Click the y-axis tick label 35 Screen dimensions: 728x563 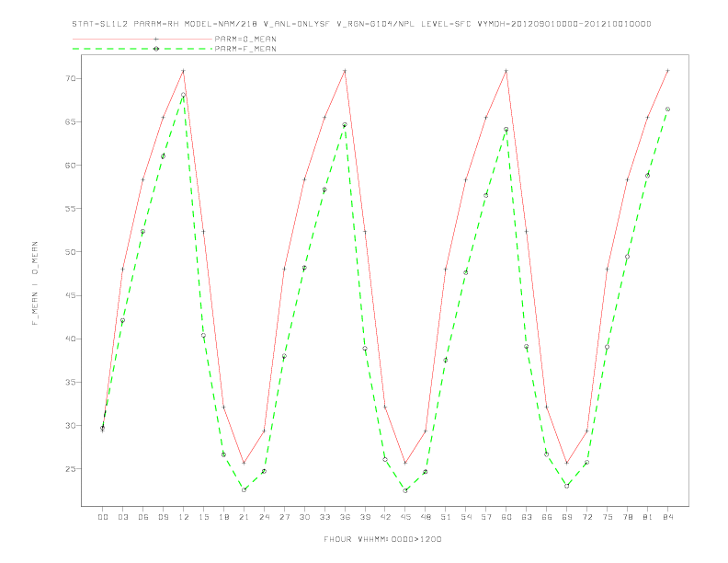point(70,383)
